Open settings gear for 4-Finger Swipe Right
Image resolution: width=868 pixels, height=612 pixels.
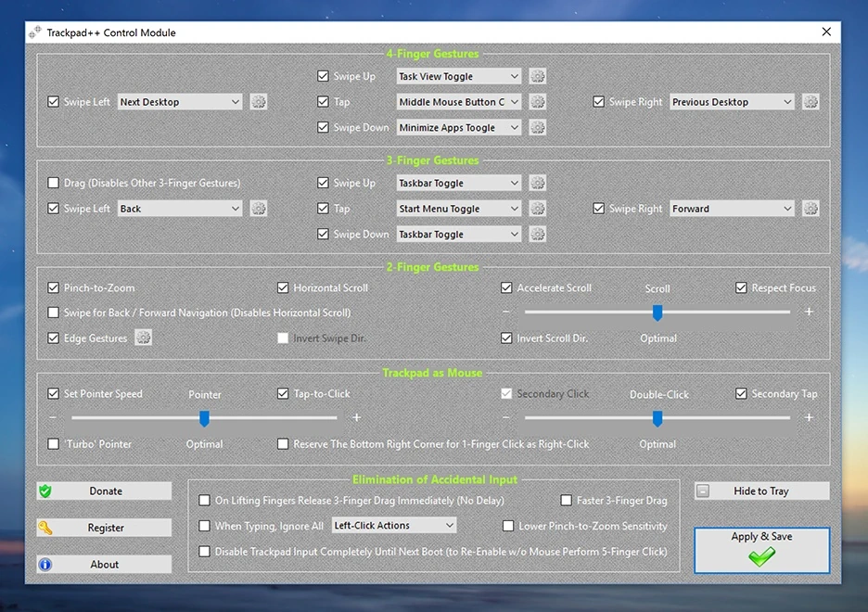click(811, 102)
